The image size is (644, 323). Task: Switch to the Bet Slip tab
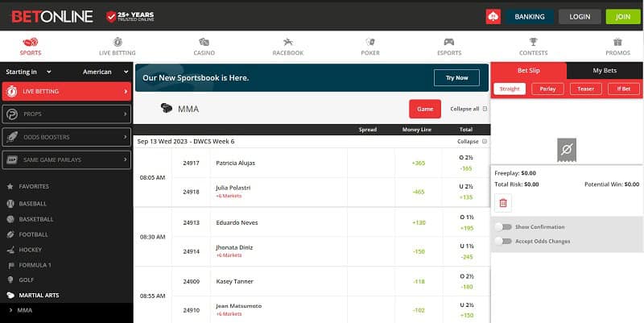529,70
